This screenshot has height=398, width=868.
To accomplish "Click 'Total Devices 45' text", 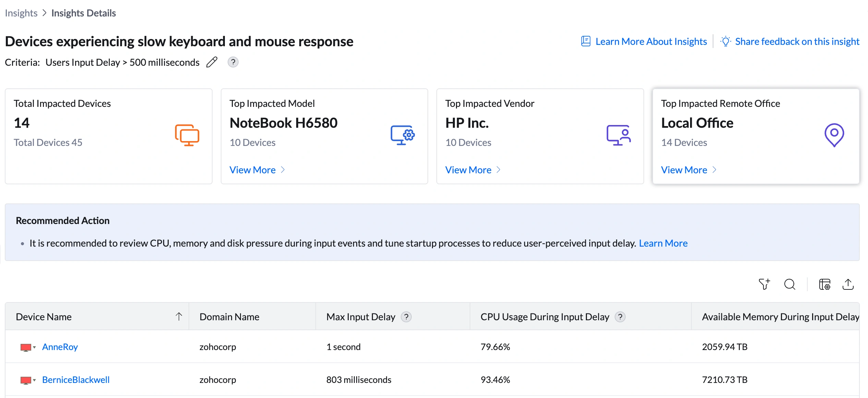I will (x=48, y=142).
